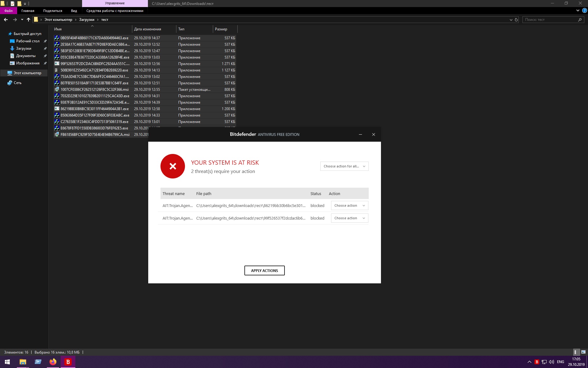Click the back navigation arrow
This screenshot has height=368, width=588.
pyautogui.click(x=6, y=20)
